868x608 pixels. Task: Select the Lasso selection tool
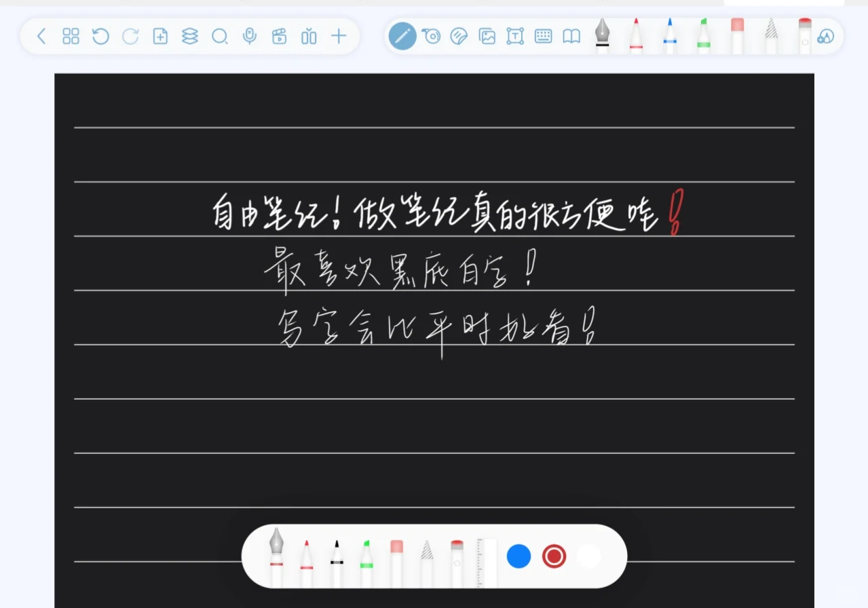click(x=431, y=37)
